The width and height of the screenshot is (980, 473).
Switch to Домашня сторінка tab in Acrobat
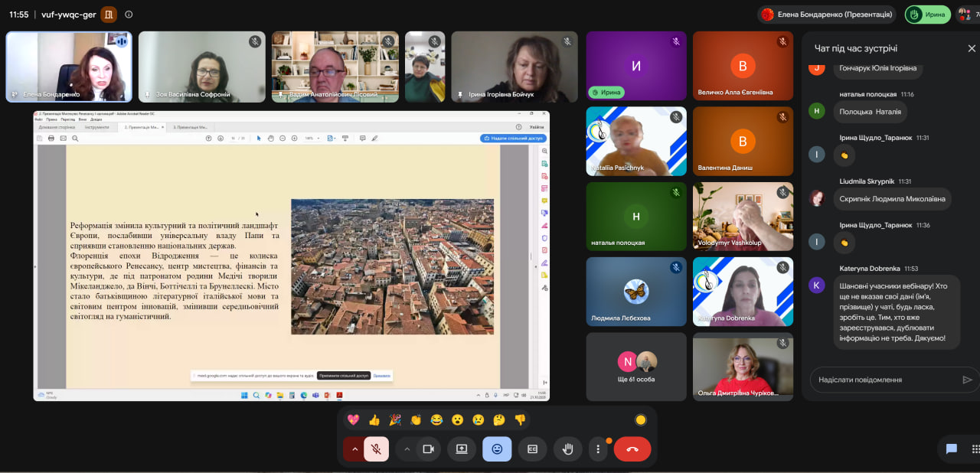click(x=57, y=127)
